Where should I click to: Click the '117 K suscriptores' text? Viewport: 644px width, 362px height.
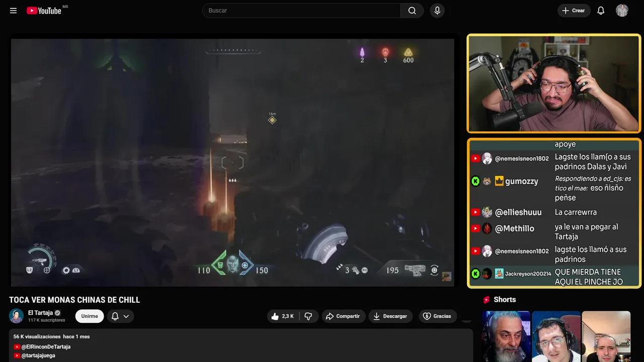[x=47, y=320]
